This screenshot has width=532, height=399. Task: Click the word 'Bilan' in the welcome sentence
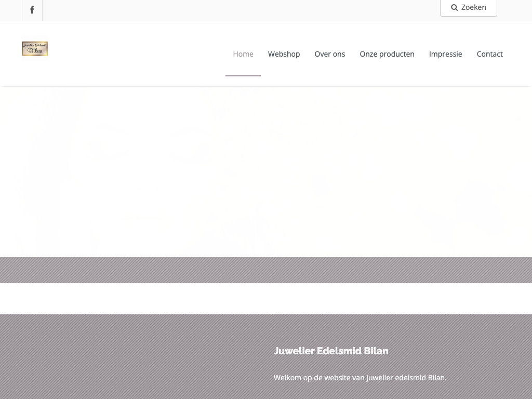(436, 378)
